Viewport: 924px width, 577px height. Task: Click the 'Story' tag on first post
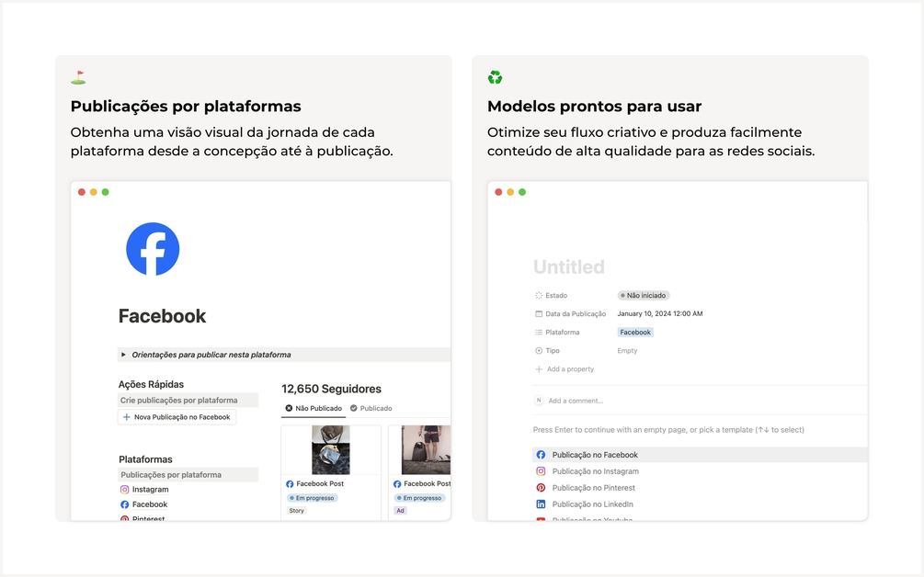click(296, 511)
